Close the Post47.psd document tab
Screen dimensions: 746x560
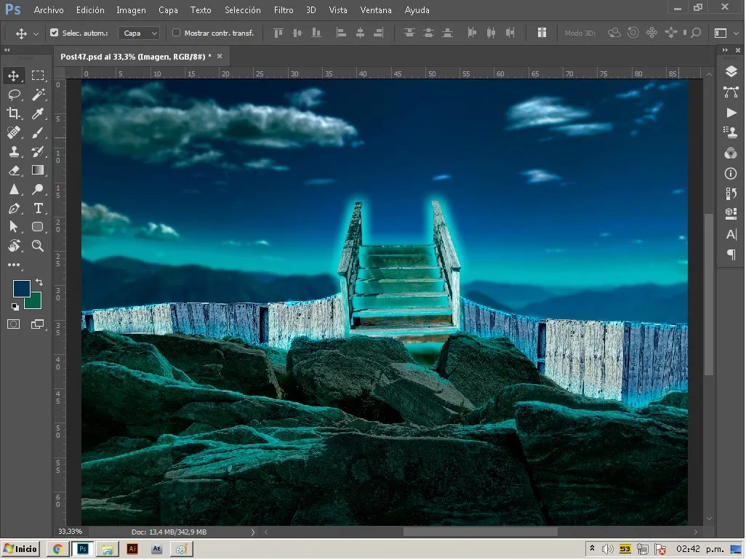tap(220, 56)
